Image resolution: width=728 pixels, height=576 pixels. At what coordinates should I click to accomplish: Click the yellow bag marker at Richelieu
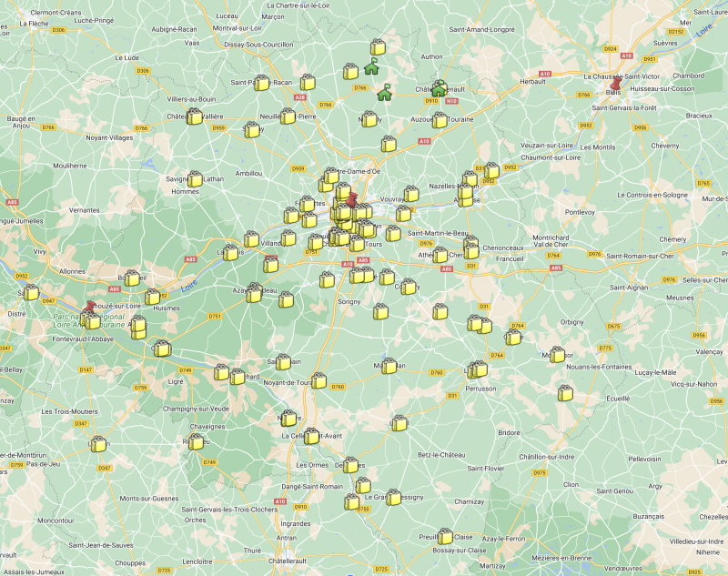pos(195,441)
